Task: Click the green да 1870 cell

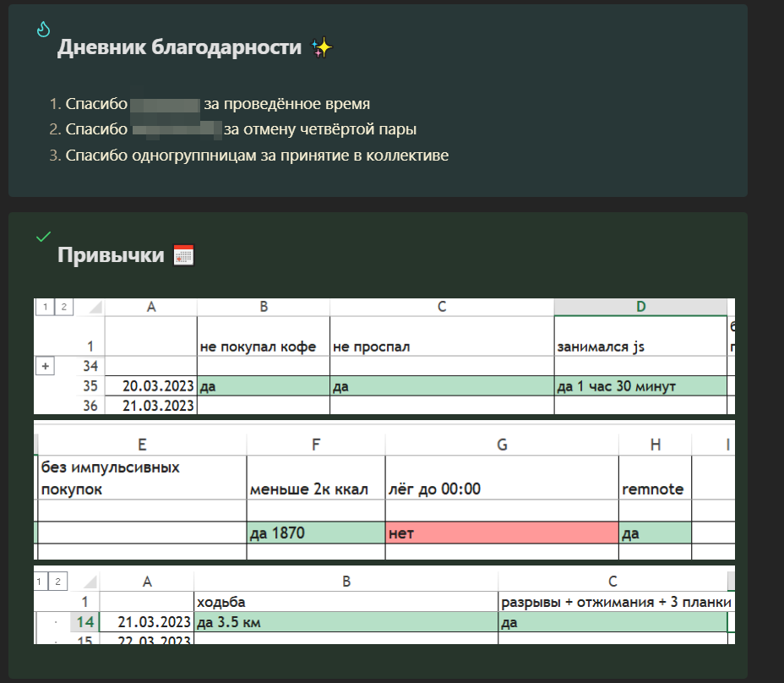Action: (315, 533)
